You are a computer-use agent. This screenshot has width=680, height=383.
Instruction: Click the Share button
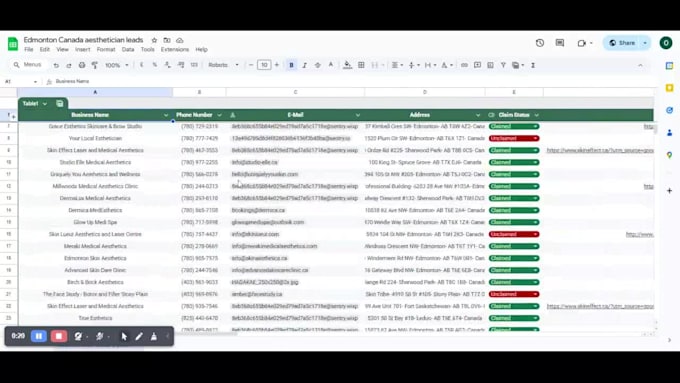(622, 43)
